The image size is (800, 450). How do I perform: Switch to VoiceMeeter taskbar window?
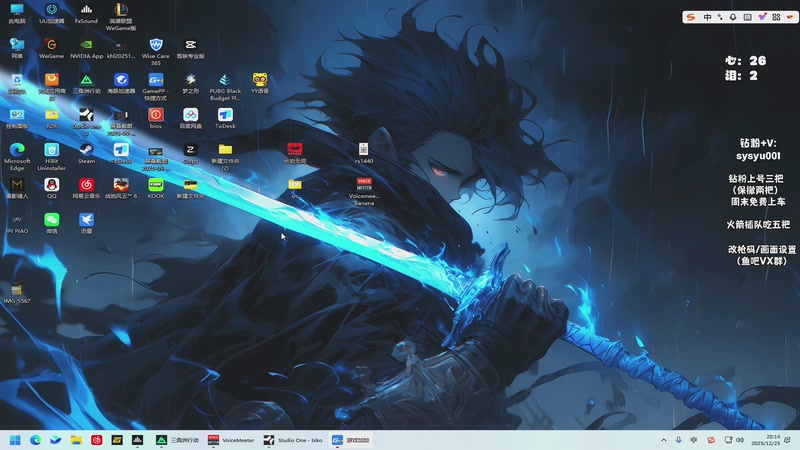231,440
